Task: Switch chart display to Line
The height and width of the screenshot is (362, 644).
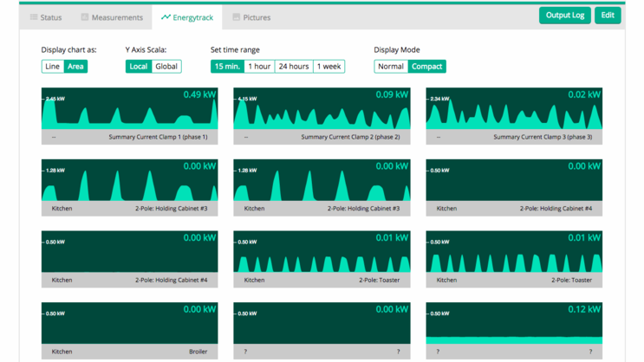Action: pos(53,67)
